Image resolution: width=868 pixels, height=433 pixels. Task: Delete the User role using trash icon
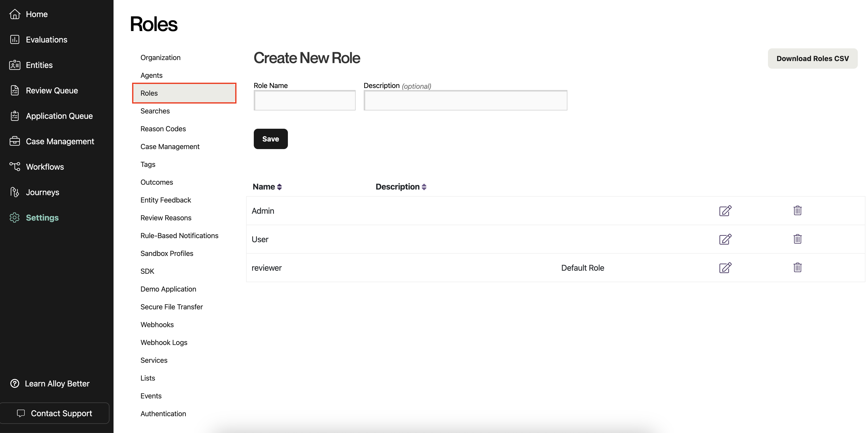pyautogui.click(x=797, y=239)
